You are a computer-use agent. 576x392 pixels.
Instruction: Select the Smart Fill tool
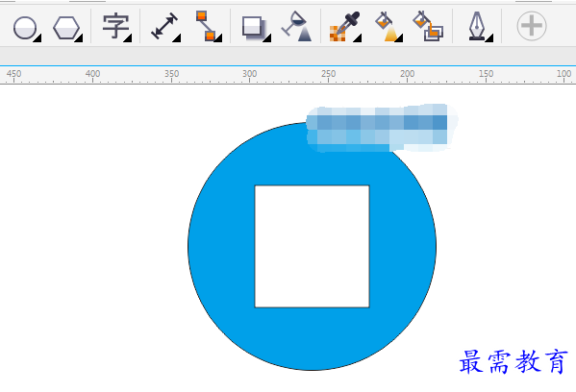coord(428,26)
